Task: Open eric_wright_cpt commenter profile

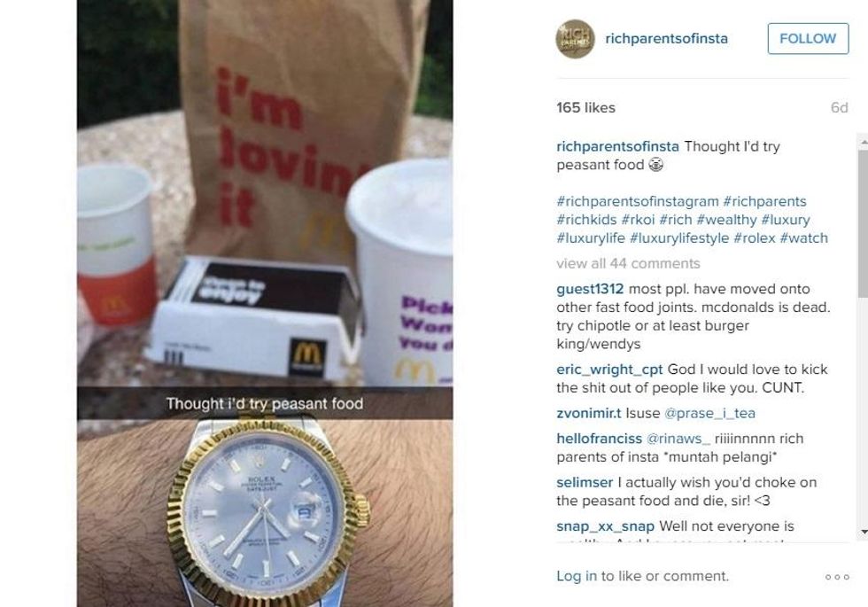Action: tap(609, 370)
